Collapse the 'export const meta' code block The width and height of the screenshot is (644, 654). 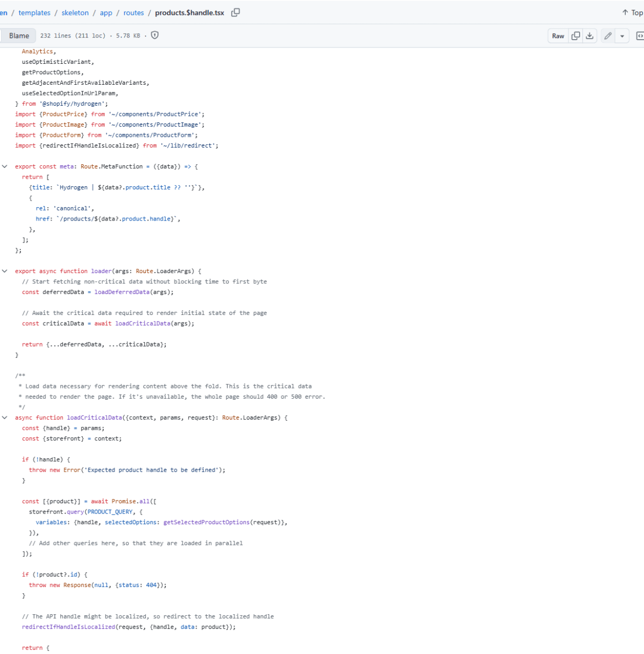[x=5, y=166]
